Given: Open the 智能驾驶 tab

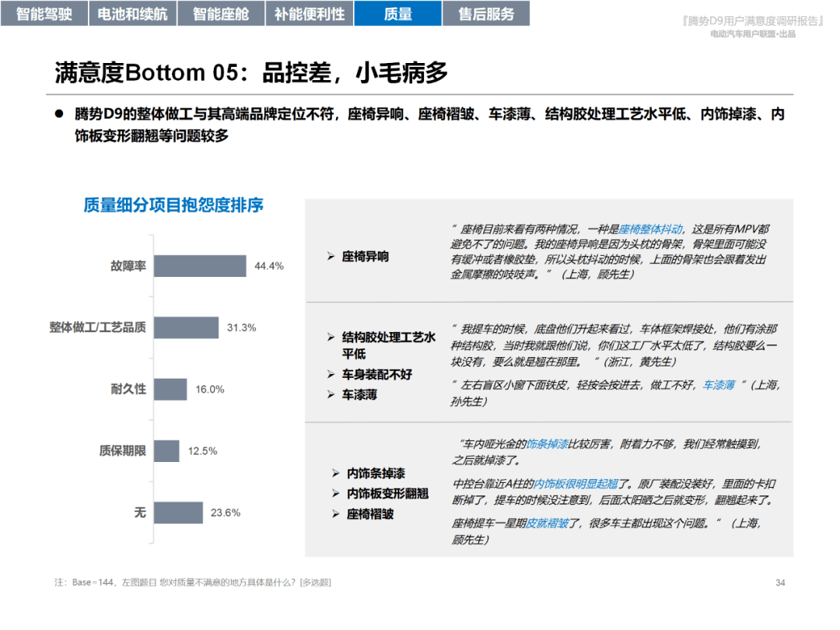Looking at the screenshot, I should click(x=44, y=13).
